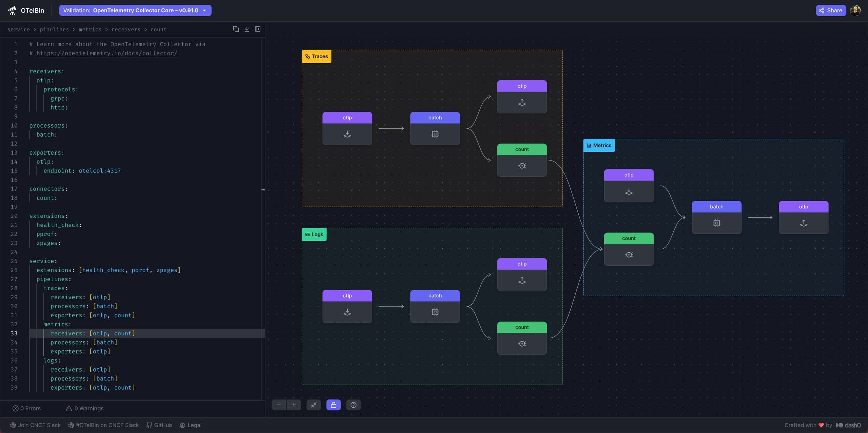Select the otlp exporter node in Traces
Screen dimensions: 868x433
pos(522,97)
